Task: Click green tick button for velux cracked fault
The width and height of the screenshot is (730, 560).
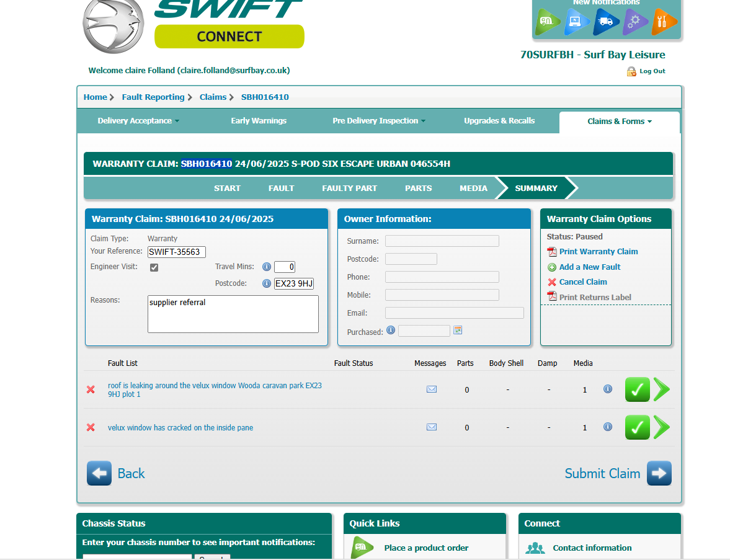Action: point(638,427)
